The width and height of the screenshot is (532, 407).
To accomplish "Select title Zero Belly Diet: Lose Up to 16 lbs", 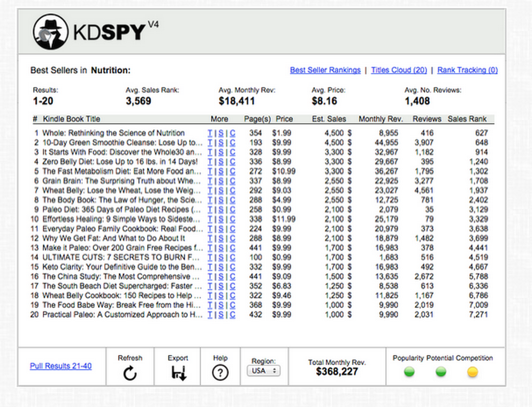I will 120,162.
